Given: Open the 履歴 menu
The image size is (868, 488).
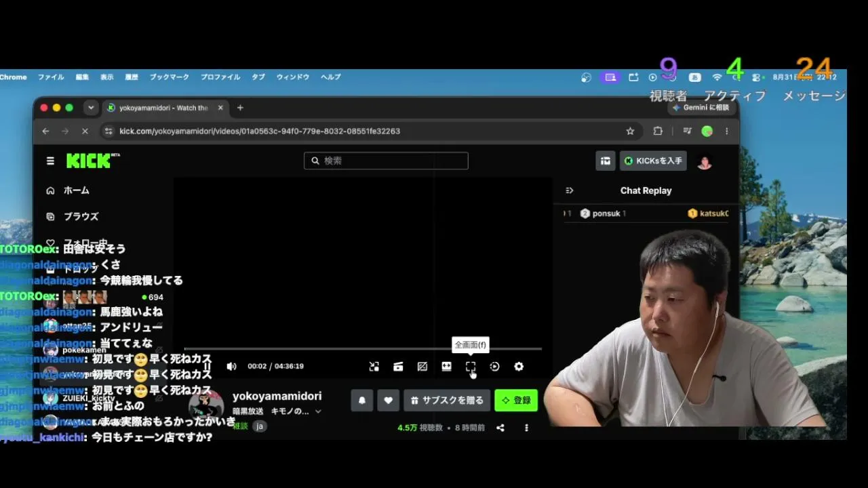Looking at the screenshot, I should [132, 77].
